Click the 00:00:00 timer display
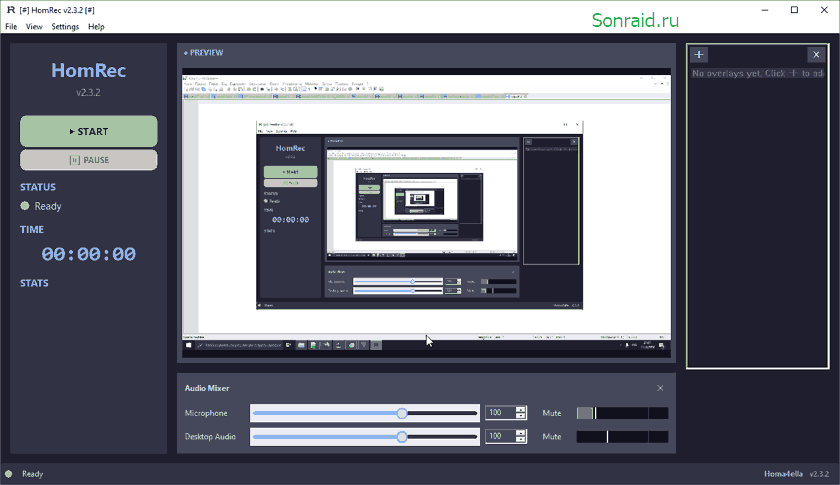The width and height of the screenshot is (840, 485). tap(89, 254)
